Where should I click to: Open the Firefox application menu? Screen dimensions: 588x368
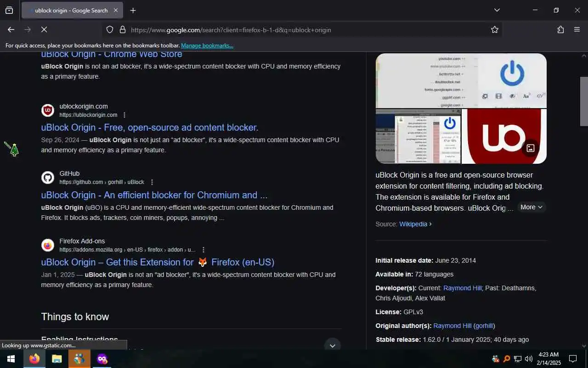[577, 29]
